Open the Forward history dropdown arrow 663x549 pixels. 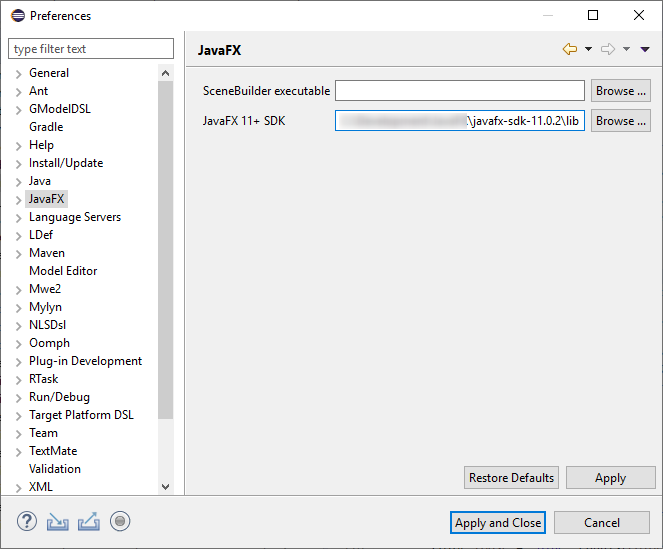point(626,49)
